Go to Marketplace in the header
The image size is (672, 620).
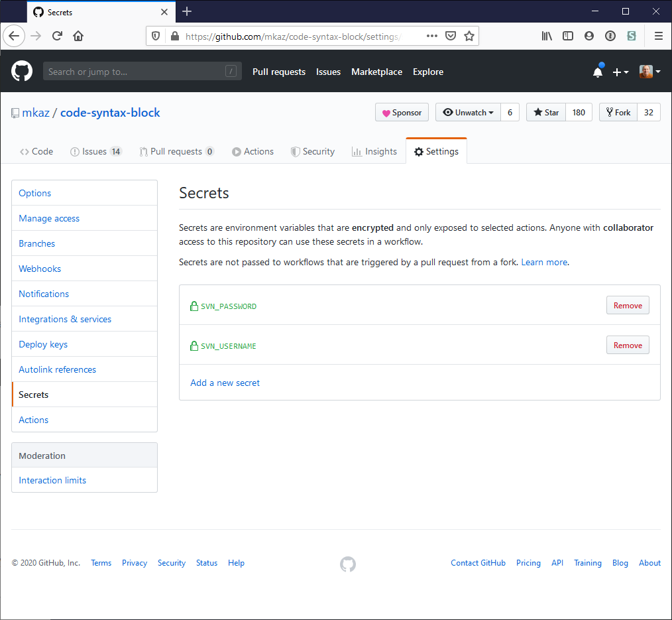pyautogui.click(x=376, y=72)
